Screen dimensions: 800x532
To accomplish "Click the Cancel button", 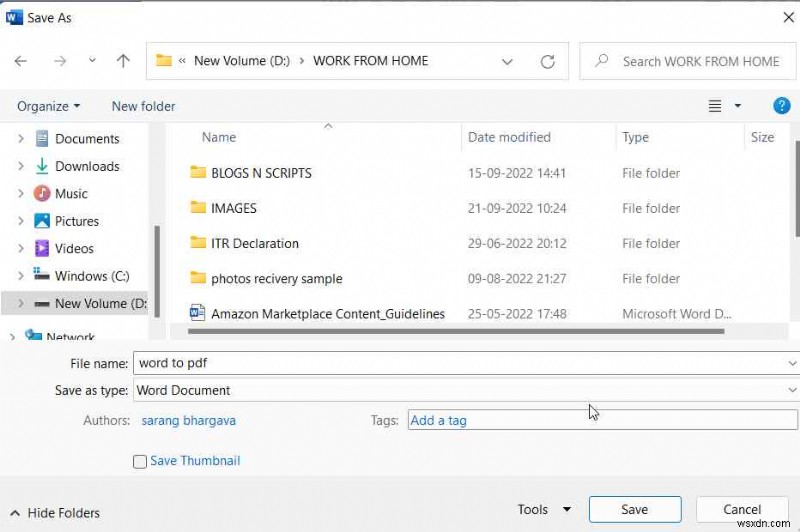I will click(x=742, y=510).
